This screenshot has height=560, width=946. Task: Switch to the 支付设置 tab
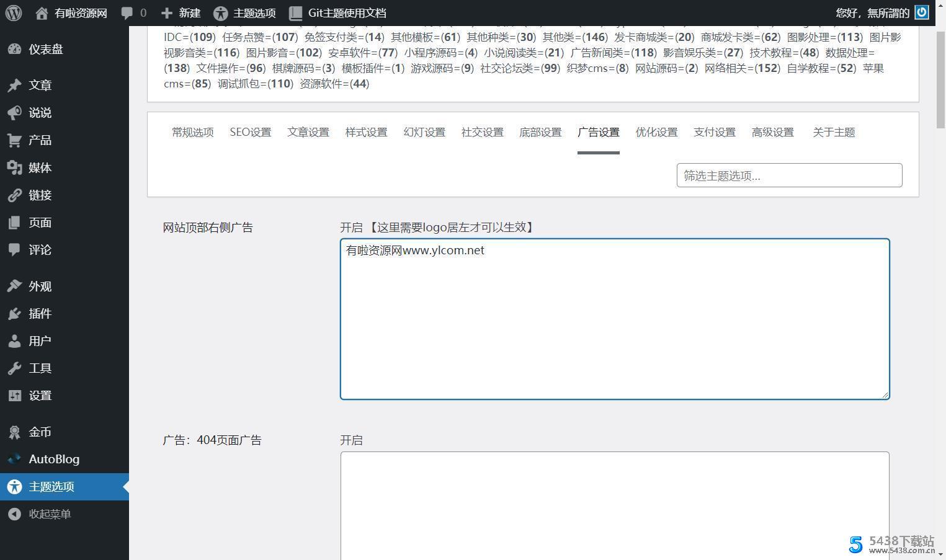[x=714, y=132]
